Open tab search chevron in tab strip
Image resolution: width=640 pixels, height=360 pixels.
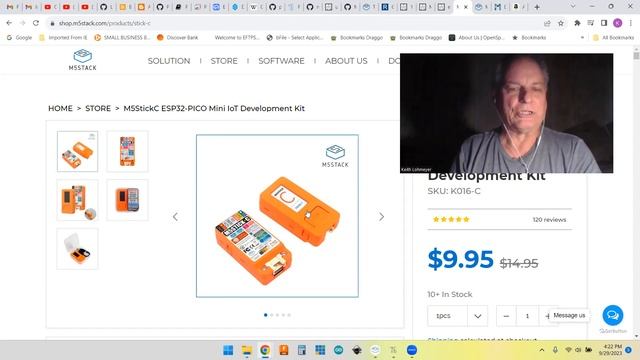(573, 7)
